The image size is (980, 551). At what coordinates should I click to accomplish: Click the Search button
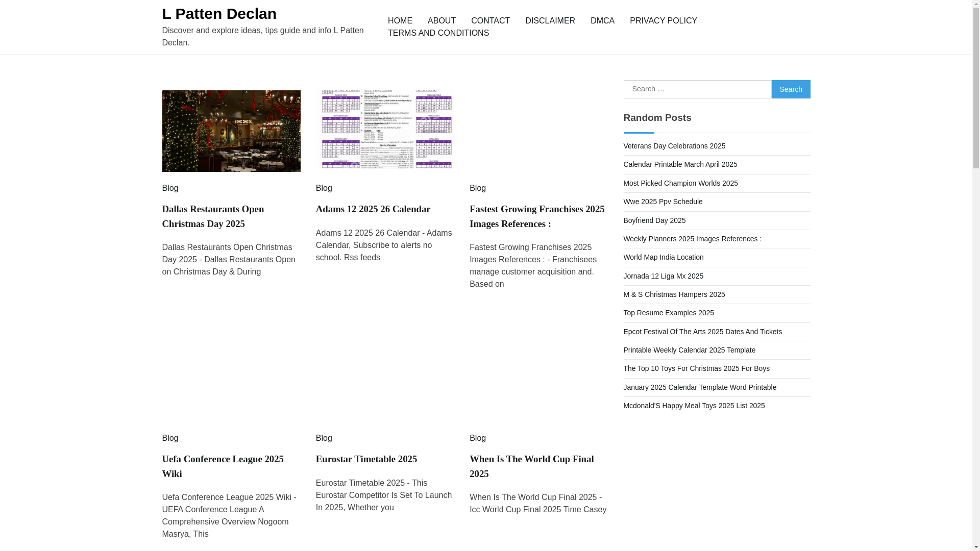[x=790, y=89]
